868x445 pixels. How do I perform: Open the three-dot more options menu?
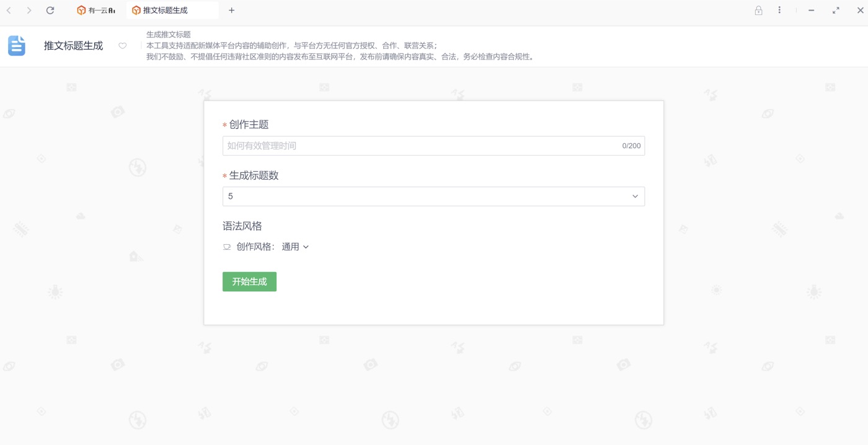click(x=779, y=11)
